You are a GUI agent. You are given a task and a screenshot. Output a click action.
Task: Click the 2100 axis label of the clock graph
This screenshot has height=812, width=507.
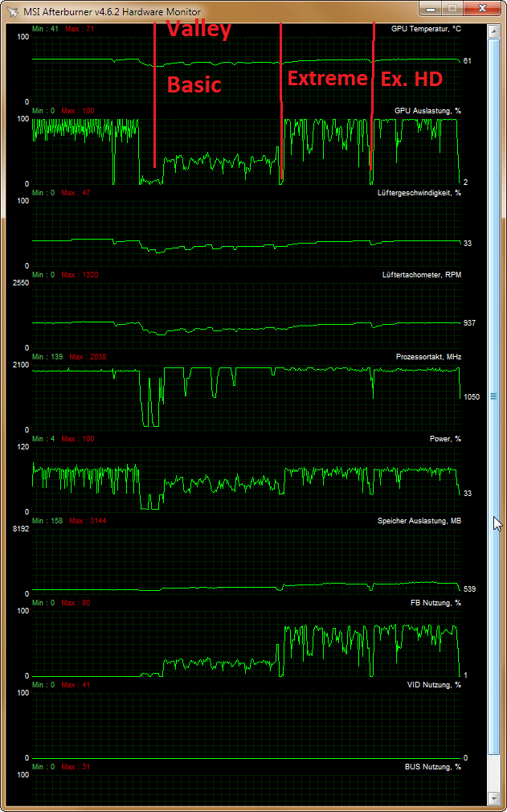(21, 365)
